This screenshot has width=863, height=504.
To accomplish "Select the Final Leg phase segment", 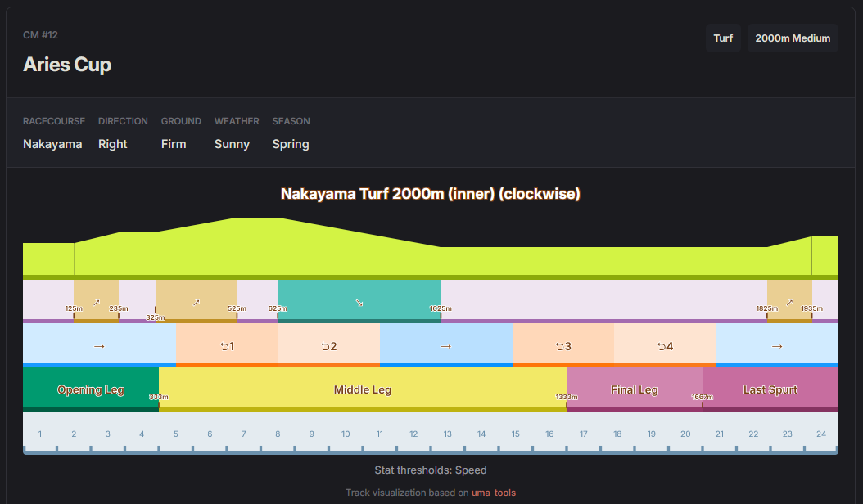I will tap(634, 389).
